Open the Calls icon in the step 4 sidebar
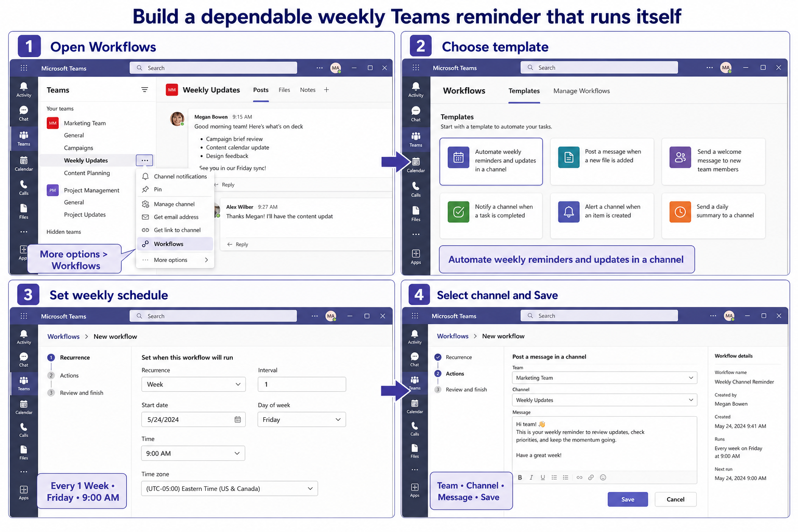 tap(415, 429)
